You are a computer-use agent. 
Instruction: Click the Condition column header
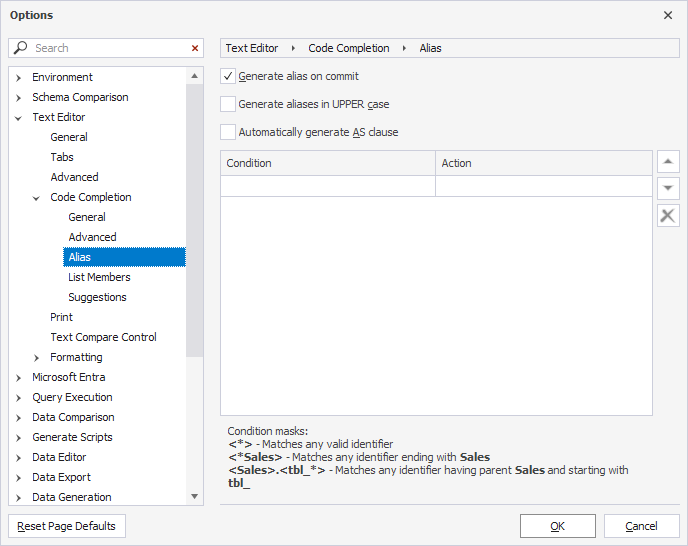coord(328,163)
